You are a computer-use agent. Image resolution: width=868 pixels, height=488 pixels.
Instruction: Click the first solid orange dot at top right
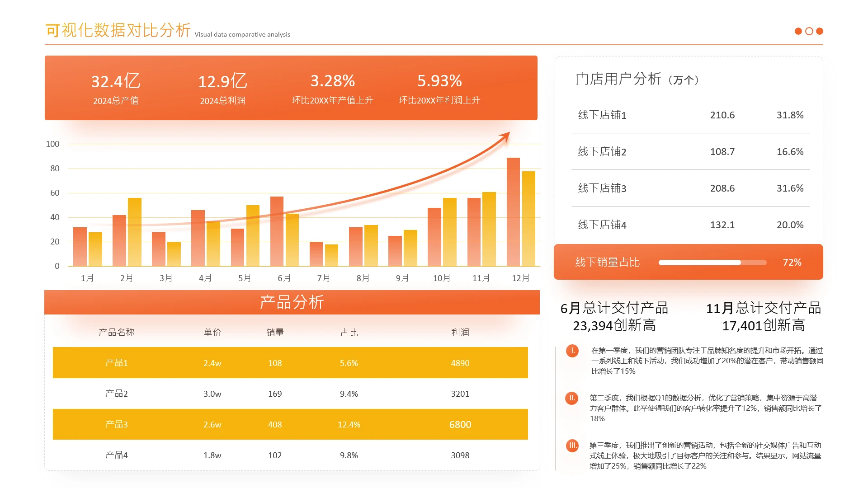pos(798,31)
